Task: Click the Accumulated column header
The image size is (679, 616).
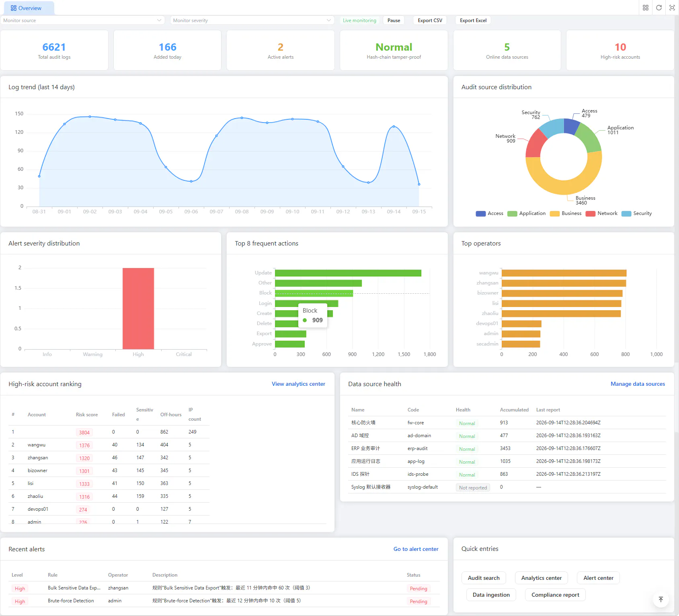Action: tap(514, 410)
